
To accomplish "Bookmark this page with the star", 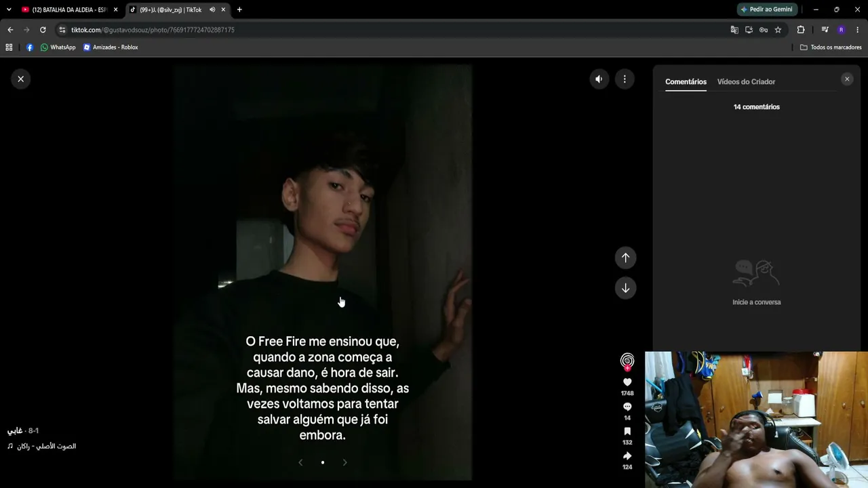I will point(778,30).
